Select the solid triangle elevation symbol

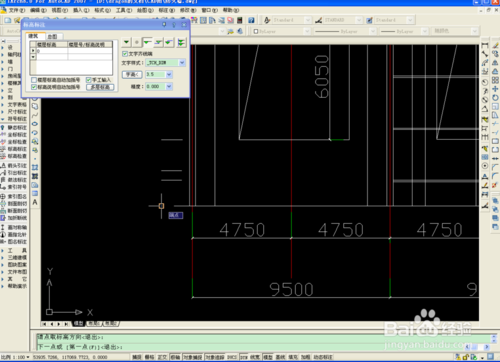coord(126,42)
